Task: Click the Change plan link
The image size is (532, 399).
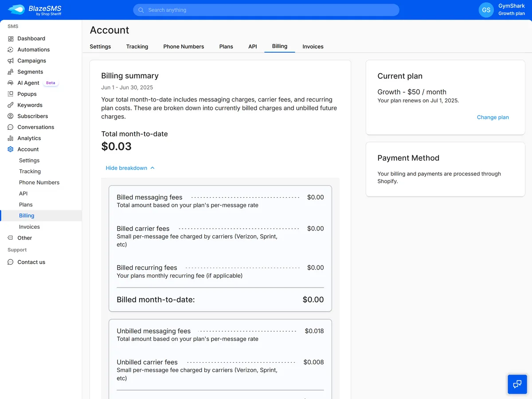Action: pos(493,117)
